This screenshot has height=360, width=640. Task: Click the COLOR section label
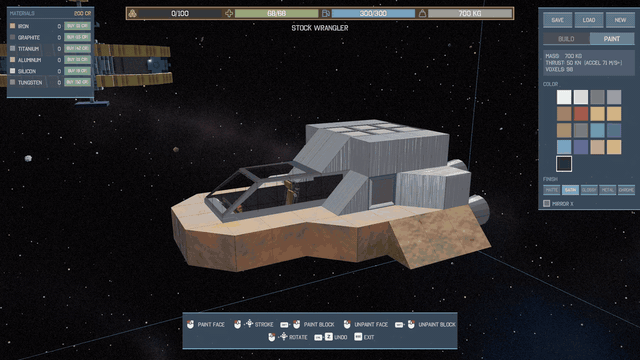click(x=551, y=84)
